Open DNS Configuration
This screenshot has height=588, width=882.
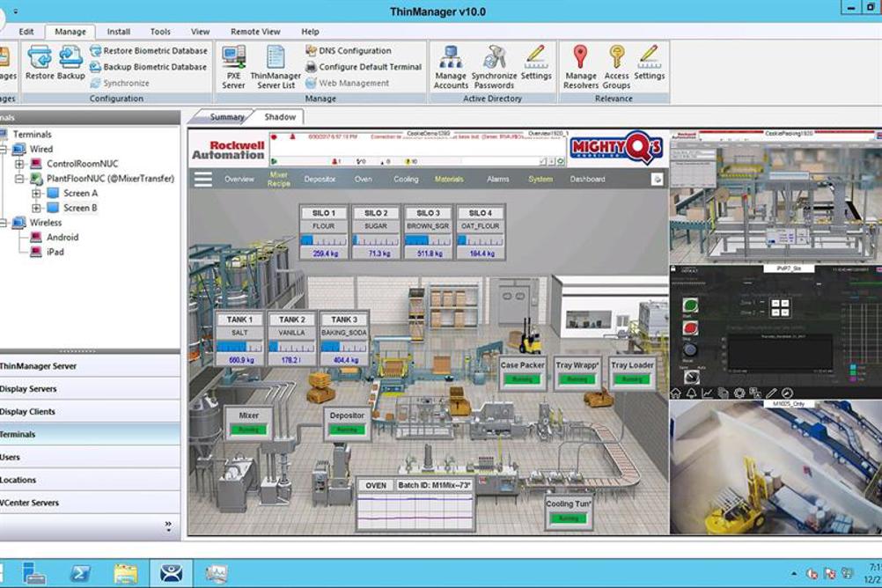click(349, 51)
